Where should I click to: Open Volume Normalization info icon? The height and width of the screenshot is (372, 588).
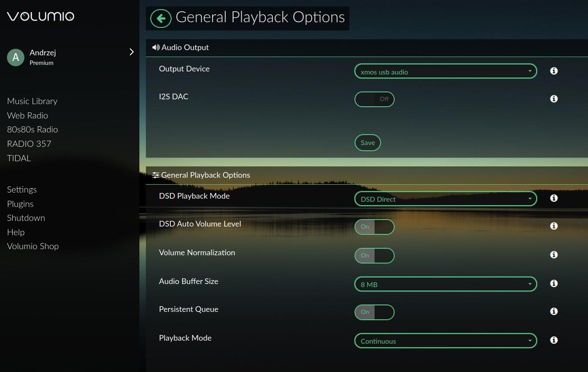pos(554,255)
